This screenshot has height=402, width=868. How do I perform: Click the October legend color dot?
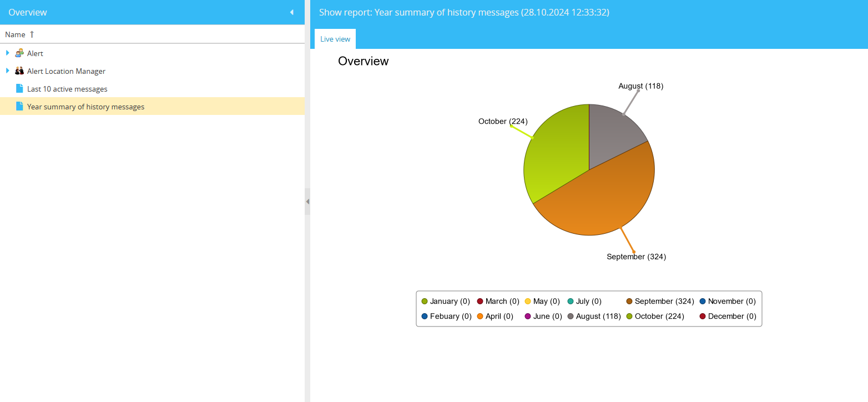pos(629,316)
